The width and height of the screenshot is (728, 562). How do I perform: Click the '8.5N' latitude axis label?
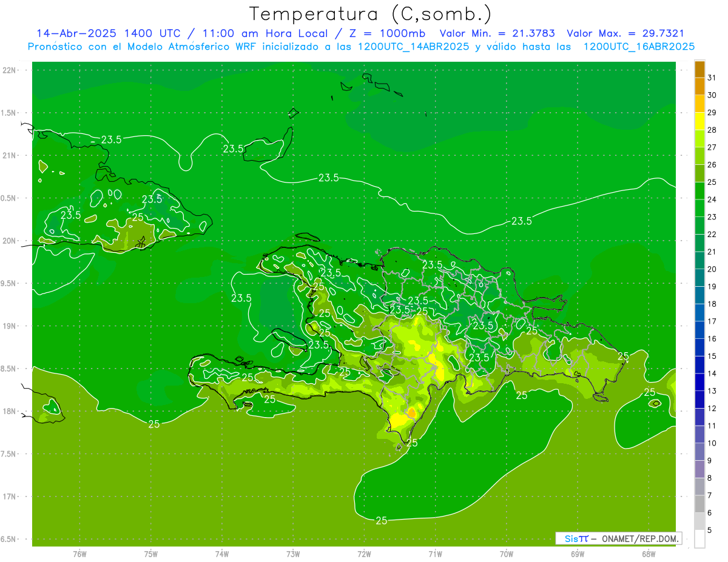coord(9,369)
